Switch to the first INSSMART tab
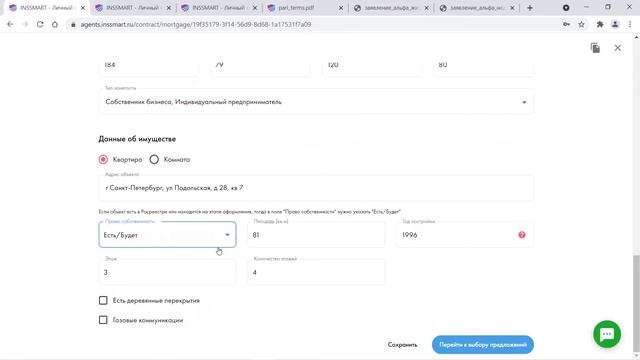This screenshot has height=360, width=640. pos(46,8)
